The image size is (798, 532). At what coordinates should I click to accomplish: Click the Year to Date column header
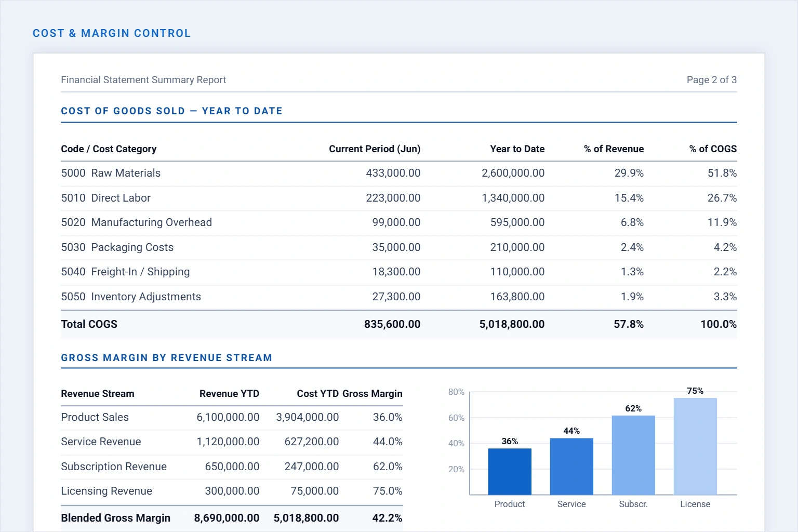pyautogui.click(x=517, y=149)
